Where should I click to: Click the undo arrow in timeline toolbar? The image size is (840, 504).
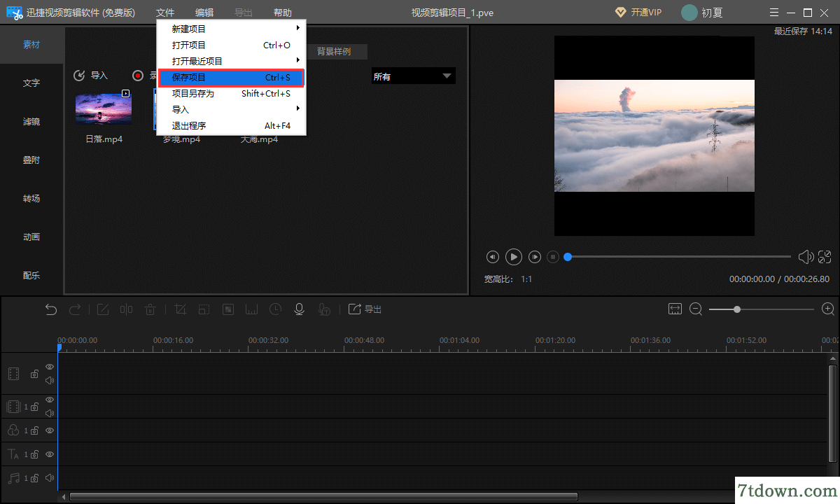51,309
